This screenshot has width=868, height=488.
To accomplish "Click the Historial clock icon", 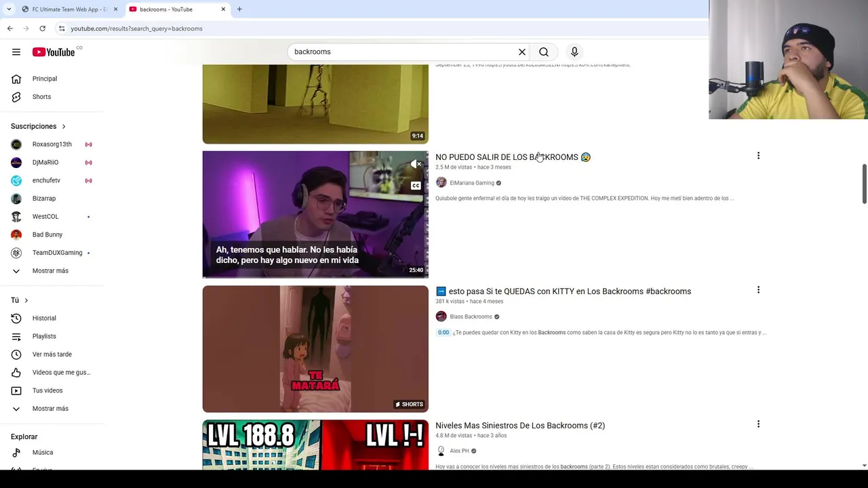I will click(x=16, y=319).
